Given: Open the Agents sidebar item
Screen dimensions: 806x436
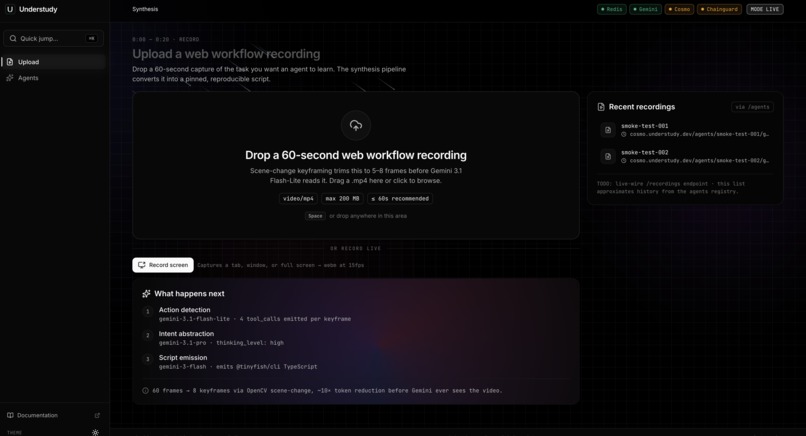Looking at the screenshot, I should click(53, 78).
